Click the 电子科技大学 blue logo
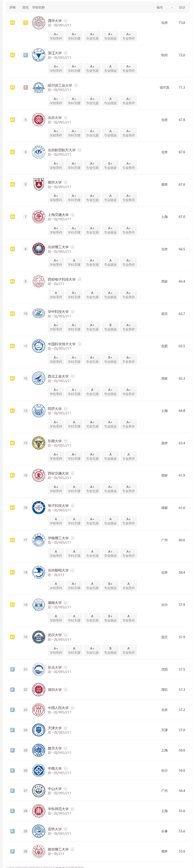This screenshot has width=194, height=868. 38,507
